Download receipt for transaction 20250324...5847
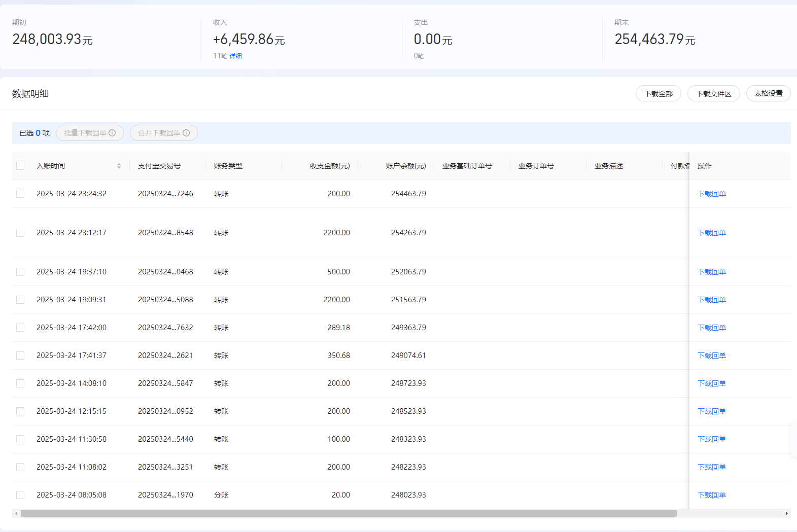This screenshot has width=797, height=532. 712,383
